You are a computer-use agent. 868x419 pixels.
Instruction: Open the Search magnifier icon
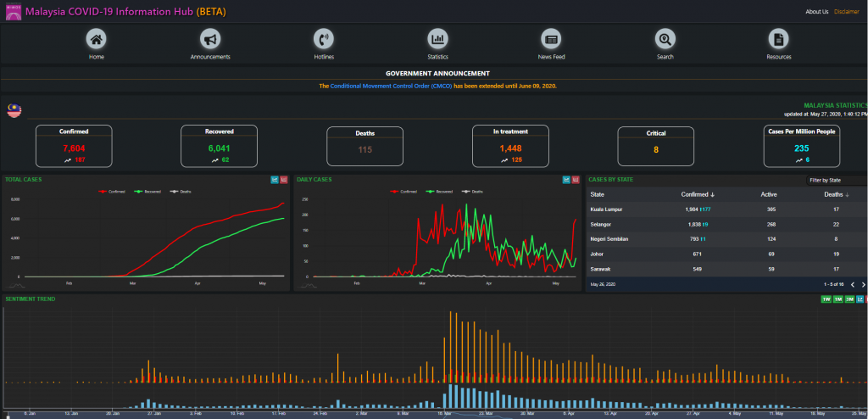pyautogui.click(x=665, y=39)
